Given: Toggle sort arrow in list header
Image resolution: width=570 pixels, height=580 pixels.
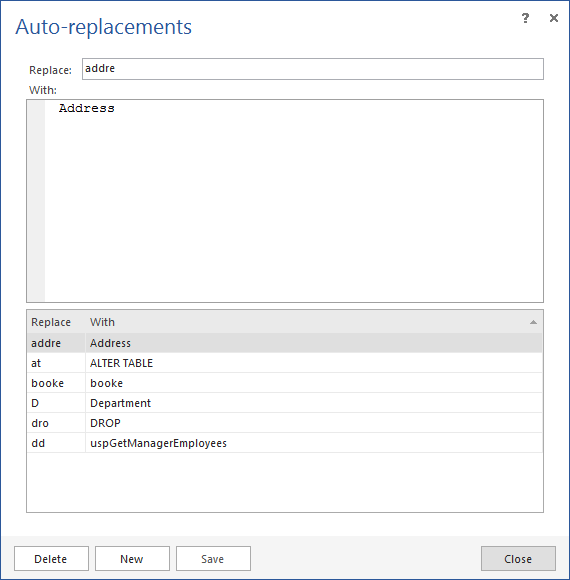Looking at the screenshot, I should coord(533,322).
